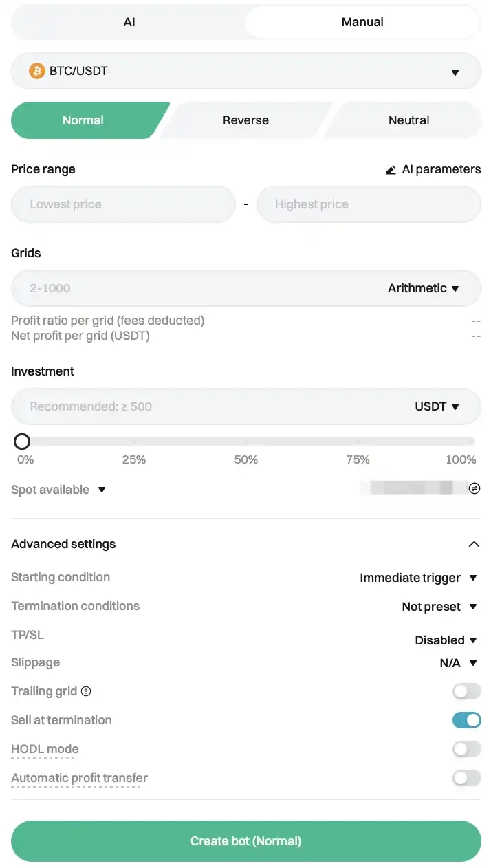Open the Arithmetic grid type dropdown
The image size is (491, 868).
(x=423, y=288)
